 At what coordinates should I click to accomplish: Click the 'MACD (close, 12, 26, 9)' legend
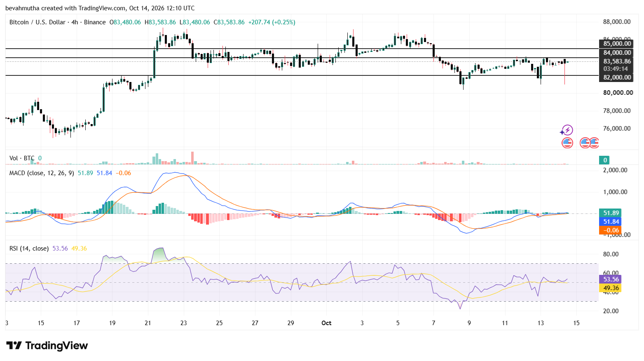click(42, 173)
